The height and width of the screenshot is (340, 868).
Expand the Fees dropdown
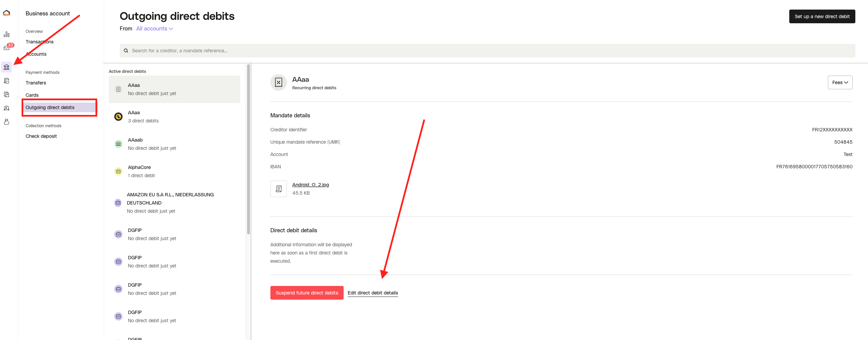[x=840, y=82]
